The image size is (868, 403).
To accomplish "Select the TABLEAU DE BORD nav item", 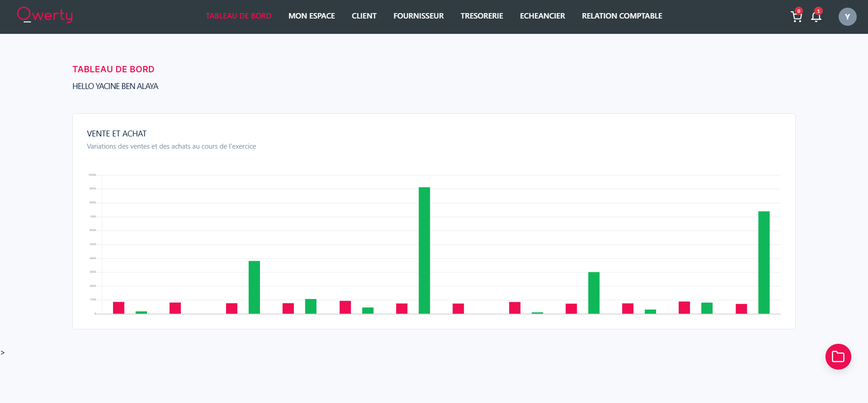I will [239, 16].
